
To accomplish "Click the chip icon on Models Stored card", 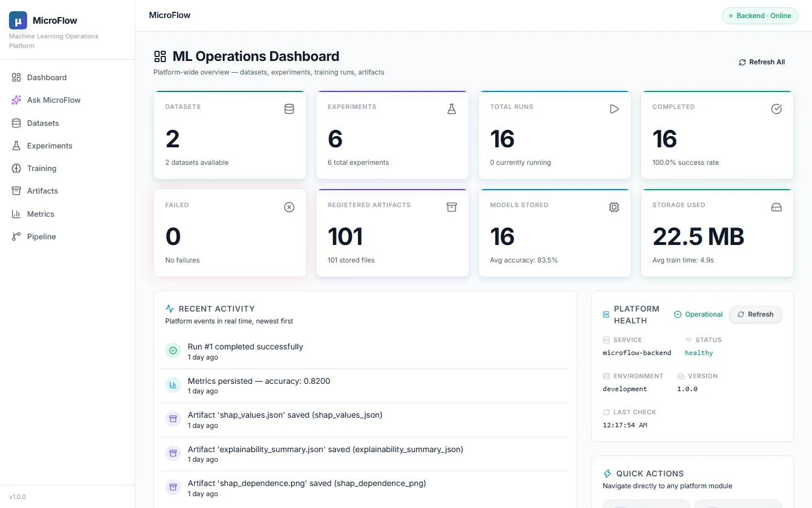I will point(614,207).
